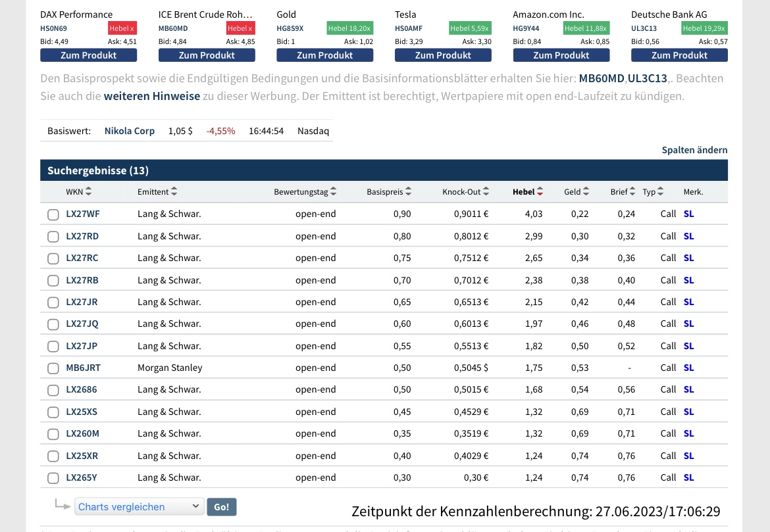Click Morgan Stanley emittent cell
The height and width of the screenshot is (532, 770).
[170, 368]
